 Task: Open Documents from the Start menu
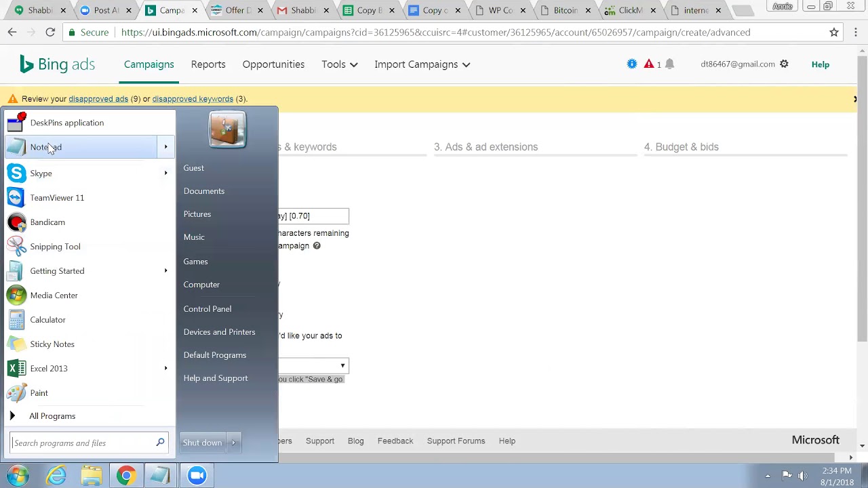pos(203,191)
